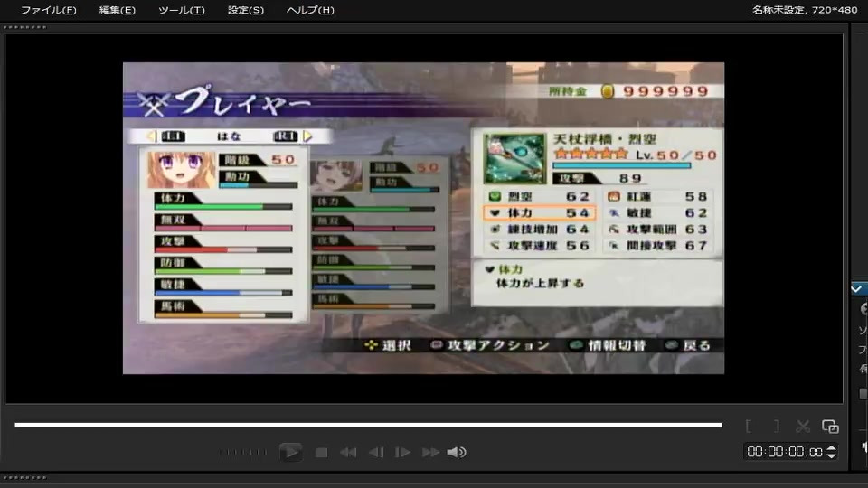The width and height of the screenshot is (868, 488).
Task: Click the green weapon thumbnail image
Action: [x=514, y=158]
